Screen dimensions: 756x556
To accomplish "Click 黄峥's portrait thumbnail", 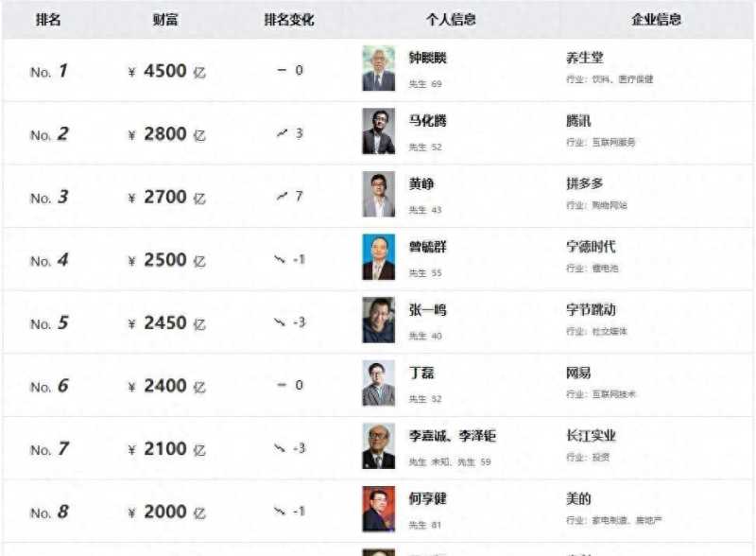I will pos(379,195).
